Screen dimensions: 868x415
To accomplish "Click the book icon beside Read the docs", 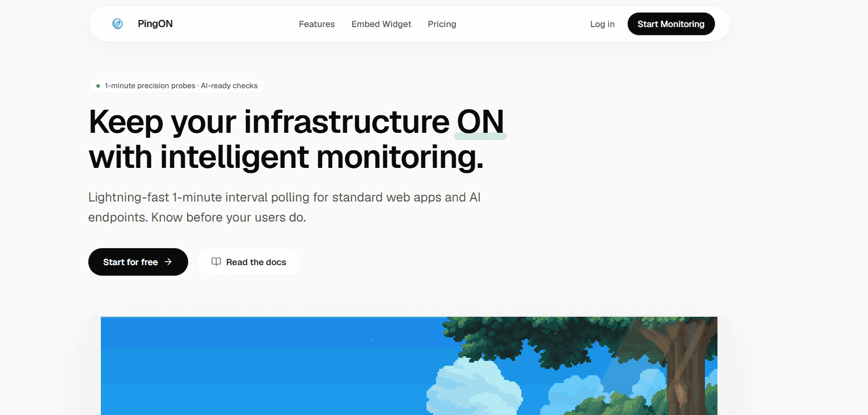I will (x=216, y=262).
